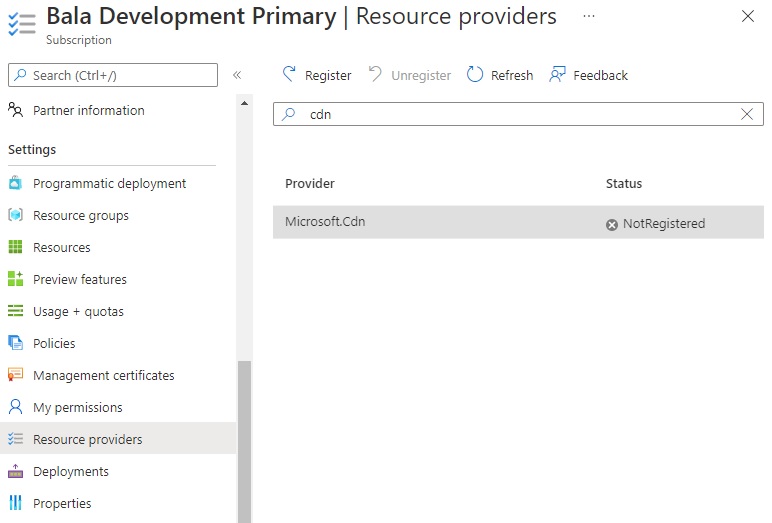The height and width of the screenshot is (523, 772).
Task: Close the Resource providers blade
Action: point(748,16)
